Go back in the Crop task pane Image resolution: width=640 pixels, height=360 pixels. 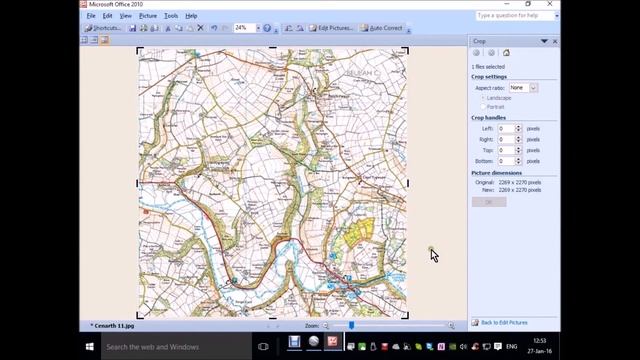click(x=476, y=53)
